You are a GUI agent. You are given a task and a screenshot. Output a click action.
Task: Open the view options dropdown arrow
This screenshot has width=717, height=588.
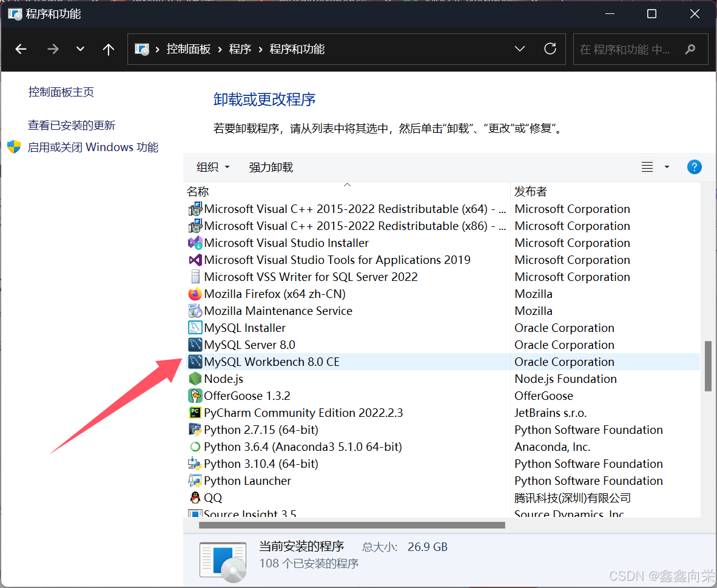click(667, 167)
